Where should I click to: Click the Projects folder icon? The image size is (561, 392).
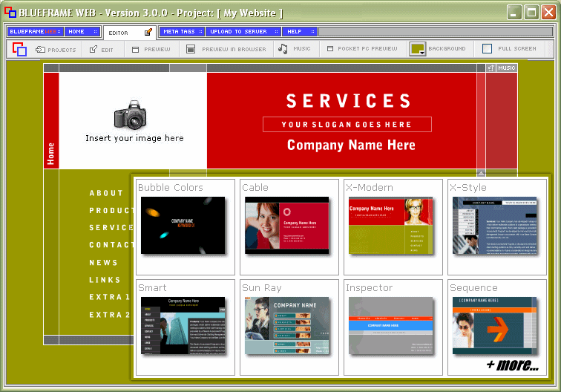click(x=41, y=50)
